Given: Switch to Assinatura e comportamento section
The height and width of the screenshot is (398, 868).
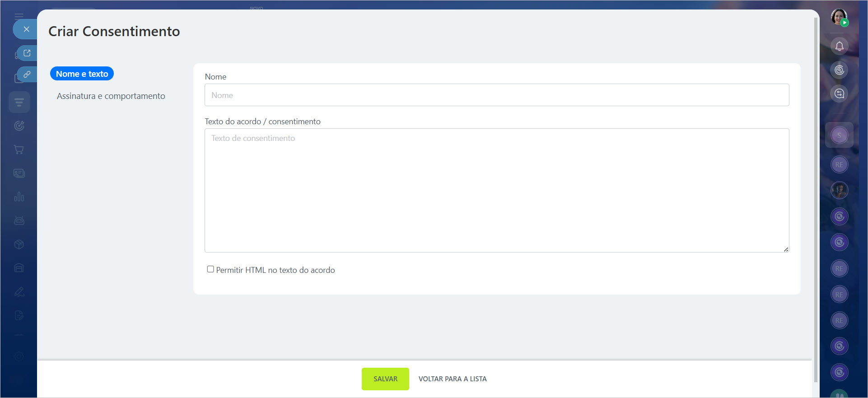Looking at the screenshot, I should point(111,96).
